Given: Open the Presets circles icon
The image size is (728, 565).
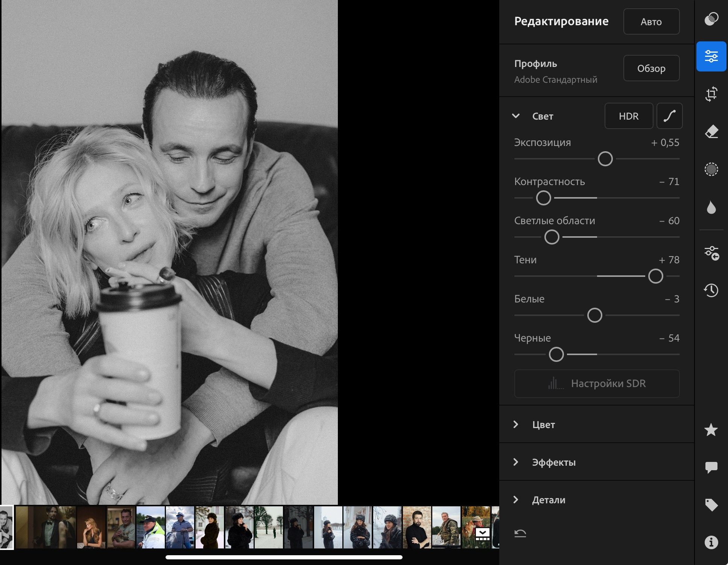Looking at the screenshot, I should coord(711,19).
